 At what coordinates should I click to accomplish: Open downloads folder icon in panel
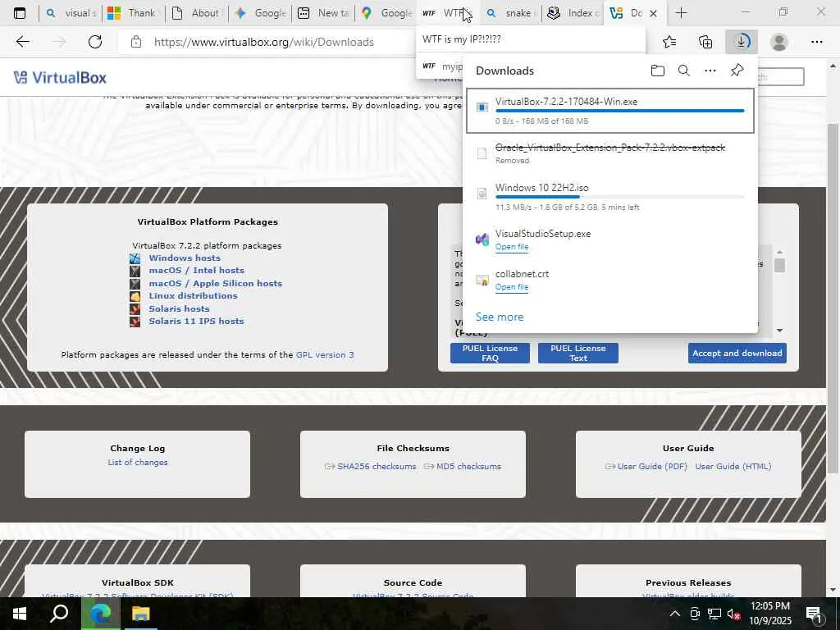(658, 71)
